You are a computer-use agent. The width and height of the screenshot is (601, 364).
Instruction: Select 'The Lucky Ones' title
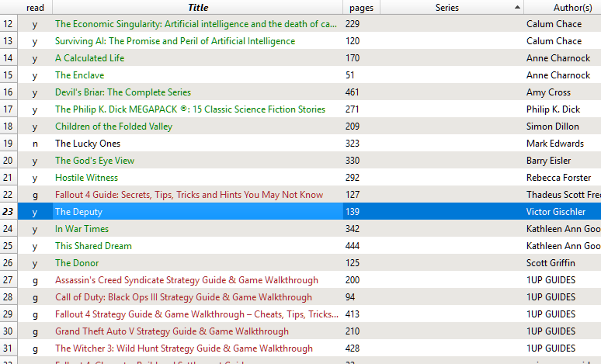tap(88, 144)
